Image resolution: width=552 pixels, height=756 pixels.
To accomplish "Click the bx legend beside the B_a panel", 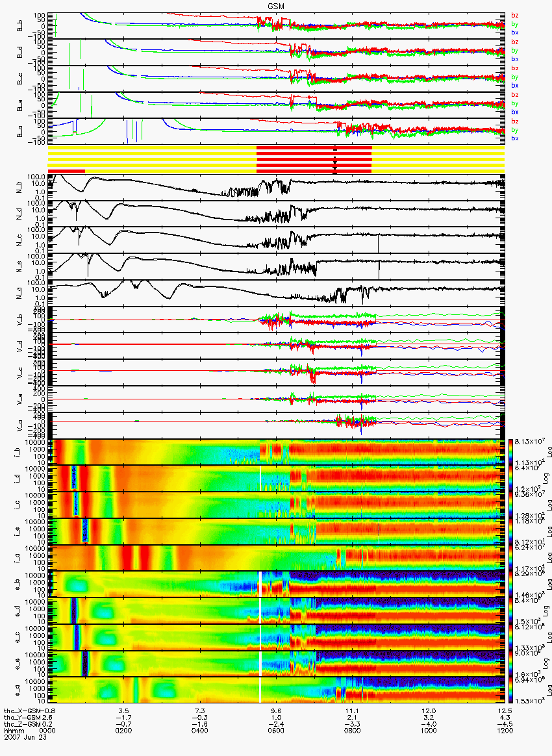I will coord(515,138).
